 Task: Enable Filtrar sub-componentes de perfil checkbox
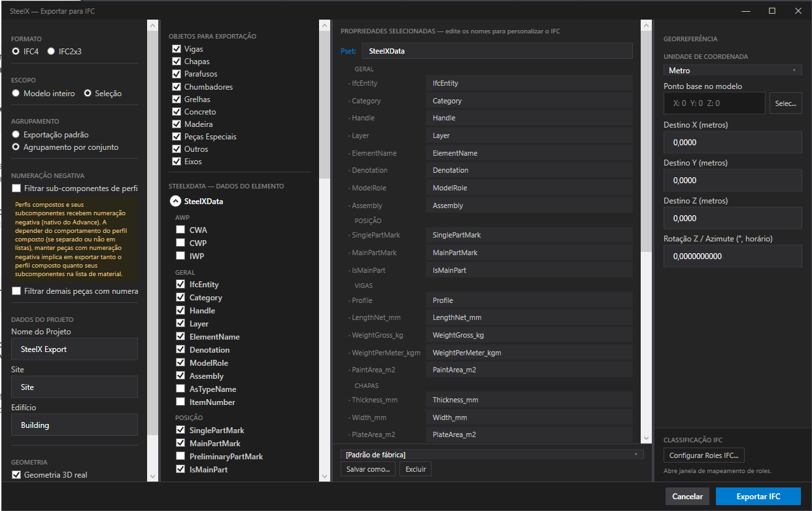click(16, 188)
